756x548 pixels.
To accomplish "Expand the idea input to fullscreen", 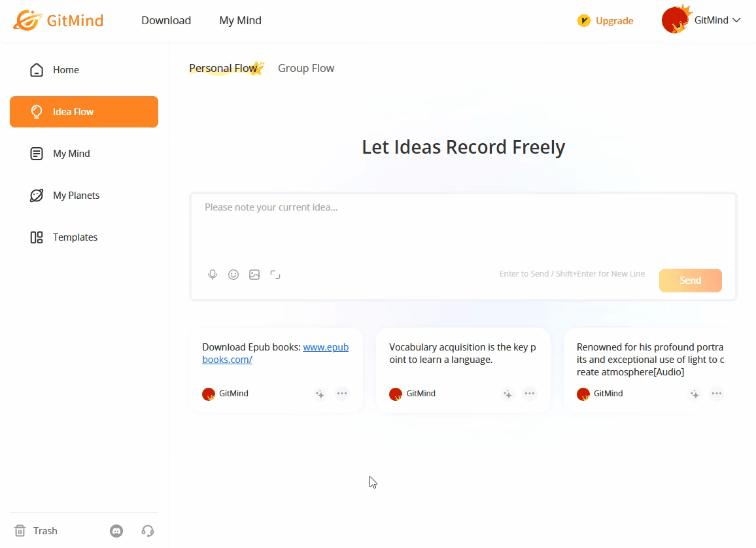I will 275,275.
